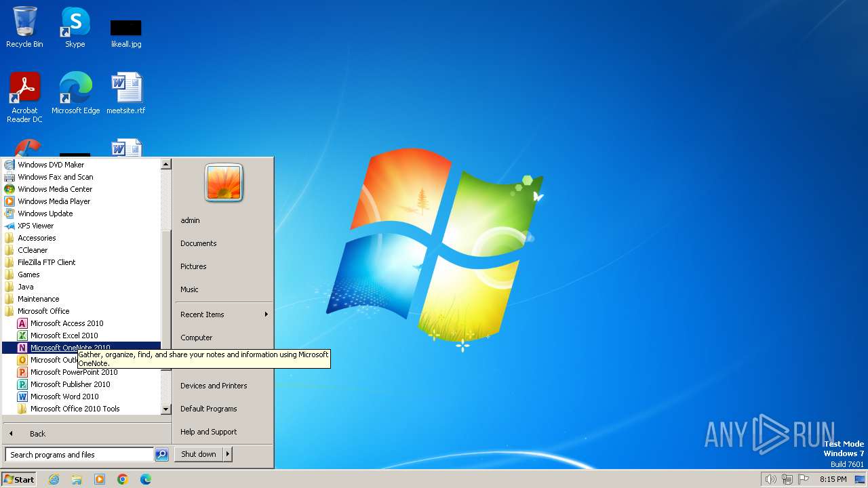This screenshot has width=868, height=488.
Task: Start Windows Media Player from Start menu
Action: (81, 201)
